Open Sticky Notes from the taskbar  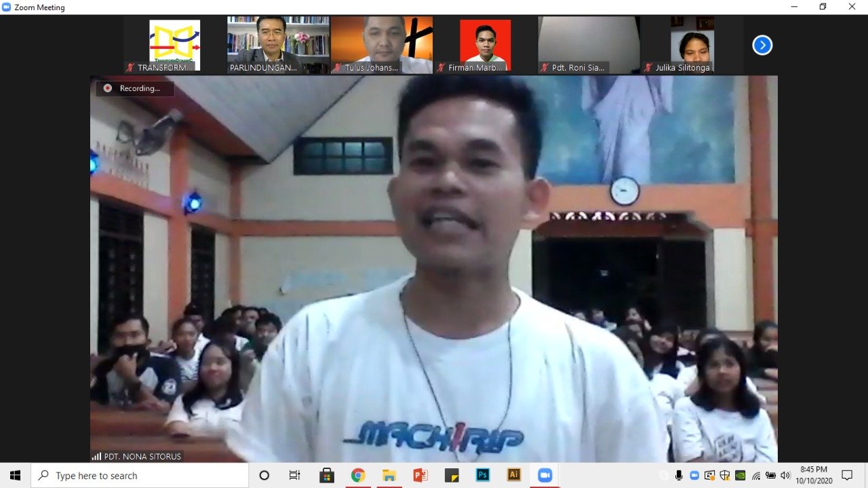click(x=452, y=475)
